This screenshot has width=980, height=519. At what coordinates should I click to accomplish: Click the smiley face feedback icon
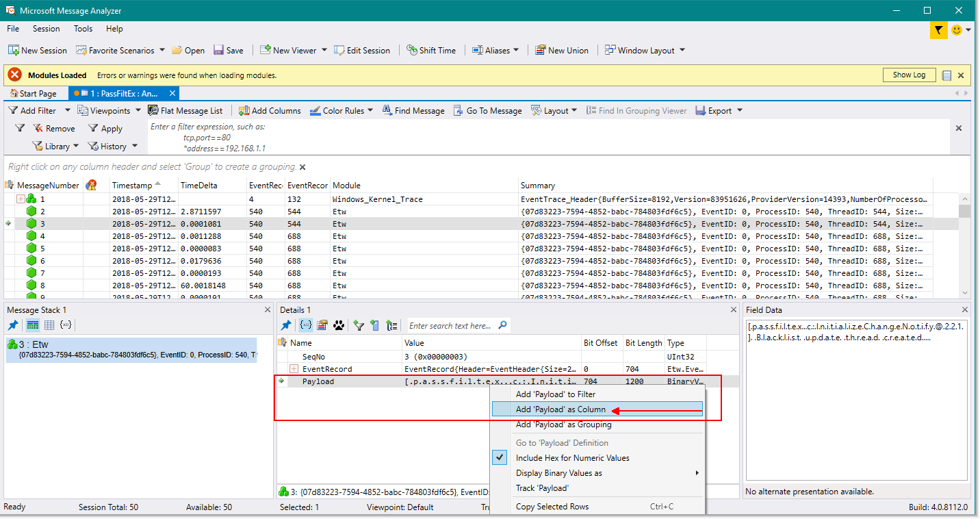tap(957, 30)
